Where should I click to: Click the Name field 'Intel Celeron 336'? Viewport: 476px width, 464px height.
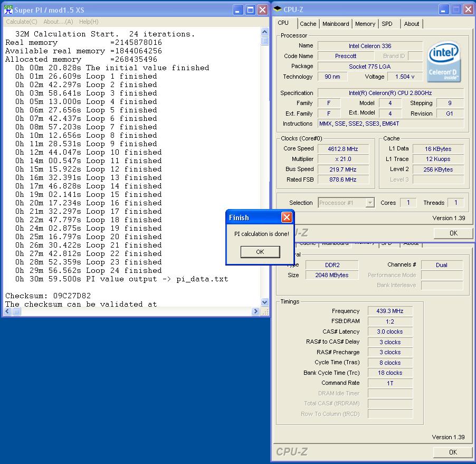click(x=370, y=46)
